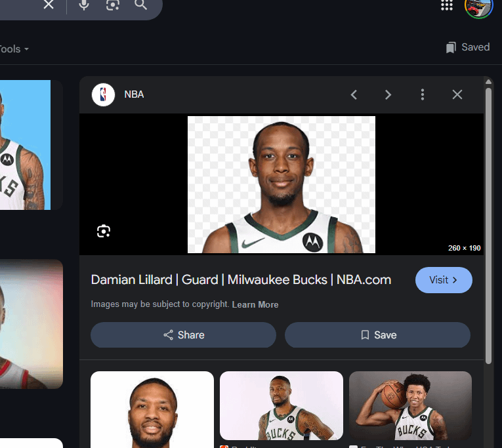Click the 260 × 190 image dimensions label
502x448 pixels.
coord(464,248)
